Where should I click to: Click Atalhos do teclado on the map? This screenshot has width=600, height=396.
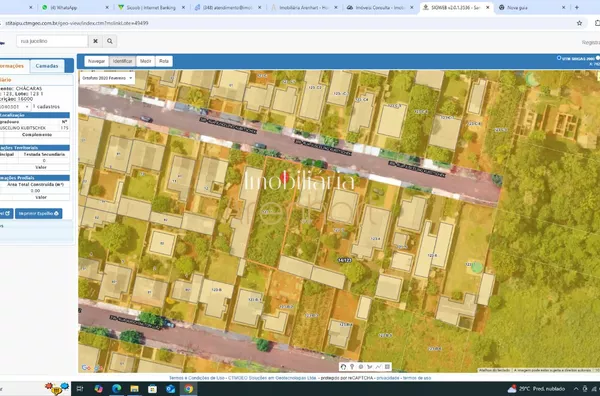(495, 370)
